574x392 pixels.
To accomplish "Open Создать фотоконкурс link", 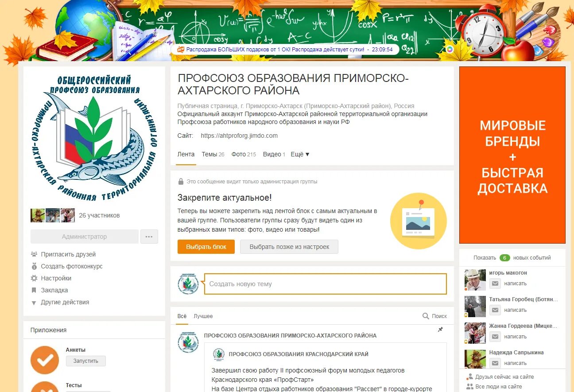I will (72, 266).
